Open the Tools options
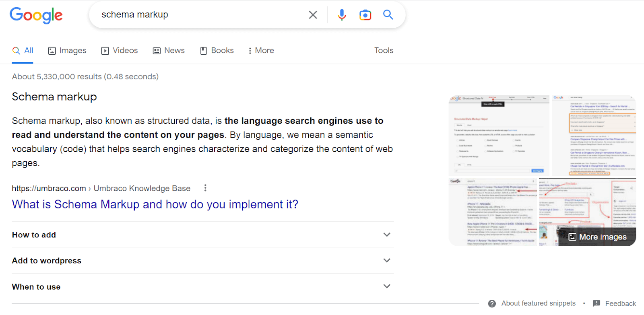Viewport: 644px width, 315px height. point(384,51)
